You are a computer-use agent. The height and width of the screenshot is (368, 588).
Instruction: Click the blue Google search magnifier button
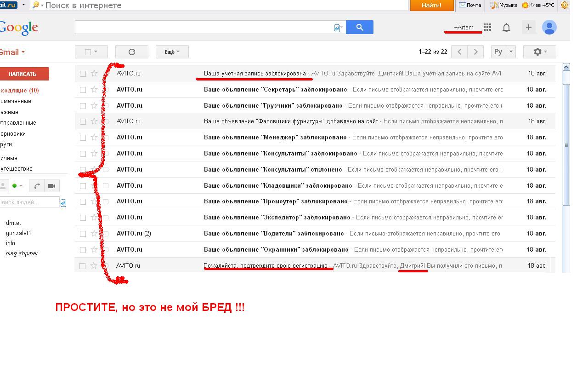tap(360, 27)
